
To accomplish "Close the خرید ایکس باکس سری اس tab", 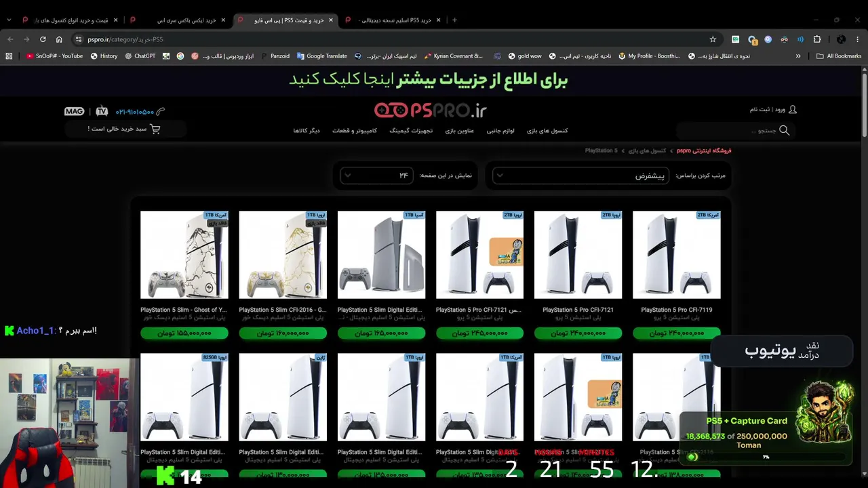I will (x=224, y=20).
